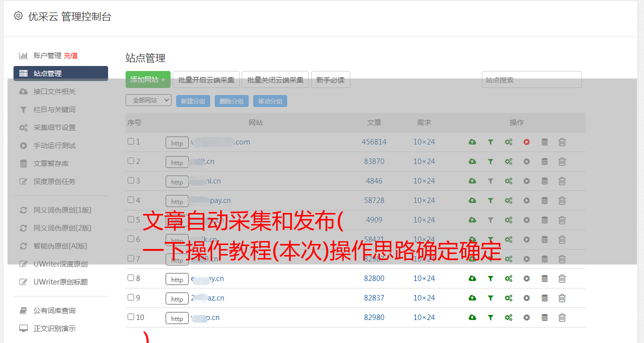The image size is (644, 343).
Task: Open the gears settings icon in row 8
Action: coord(508,278)
